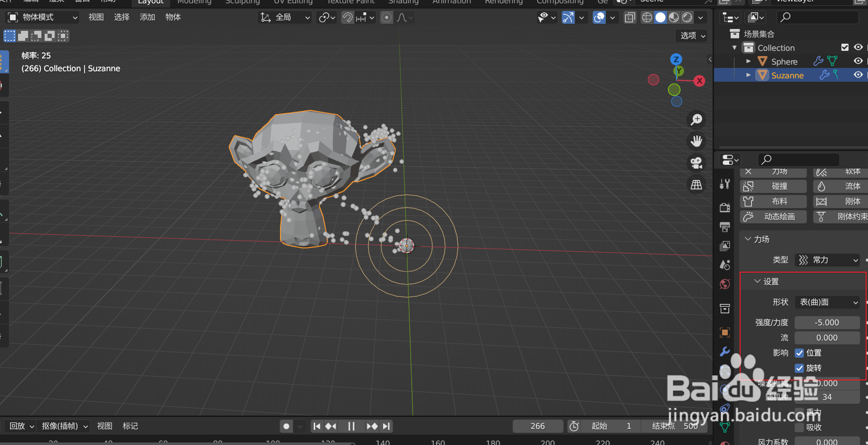Select rendered viewport shading mode
Viewport: 868px width, 445px height.
pos(687,18)
